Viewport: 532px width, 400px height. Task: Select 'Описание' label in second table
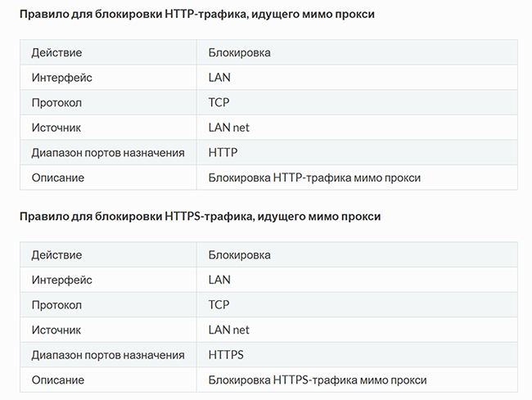coord(57,380)
